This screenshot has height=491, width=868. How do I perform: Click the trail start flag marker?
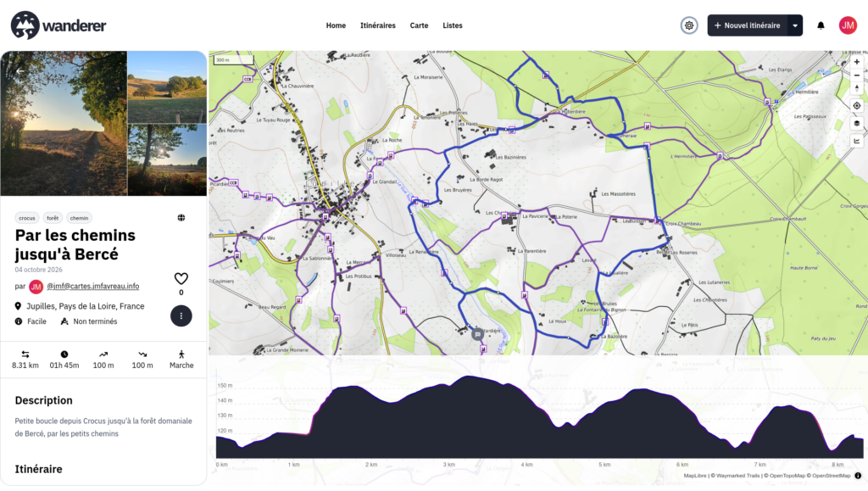tap(478, 334)
